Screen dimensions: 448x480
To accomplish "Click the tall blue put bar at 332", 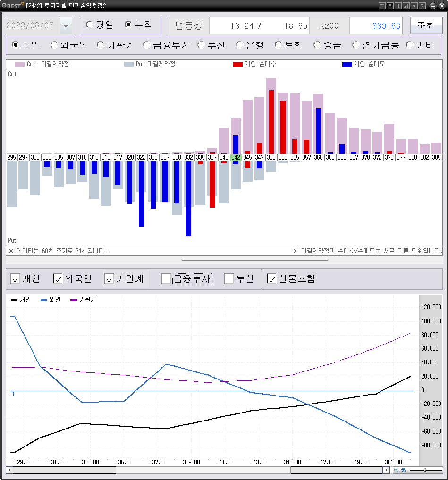I will coord(189,199).
